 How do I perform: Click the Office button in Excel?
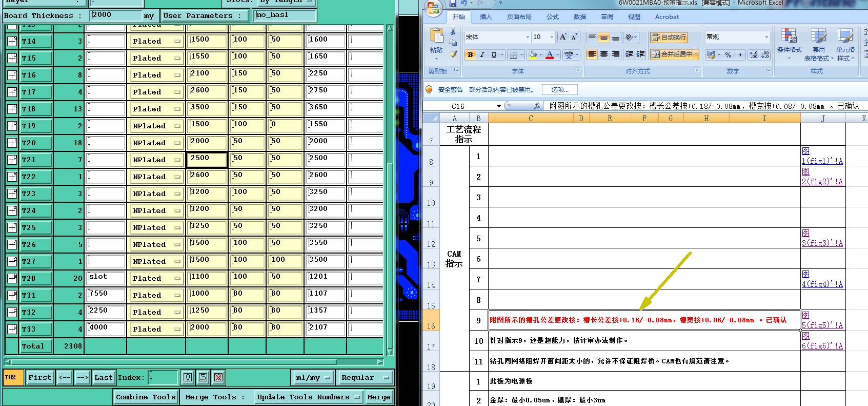[x=433, y=7]
